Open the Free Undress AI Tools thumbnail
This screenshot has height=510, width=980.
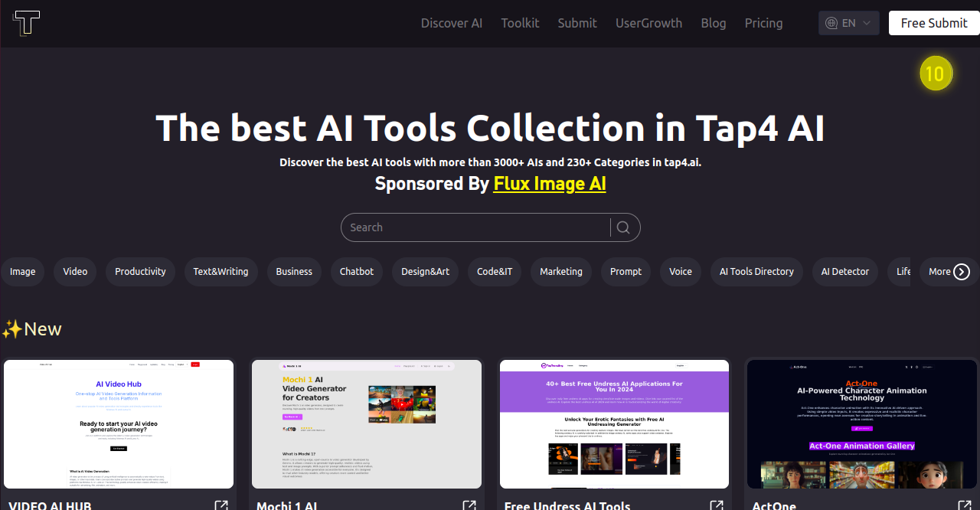point(614,424)
